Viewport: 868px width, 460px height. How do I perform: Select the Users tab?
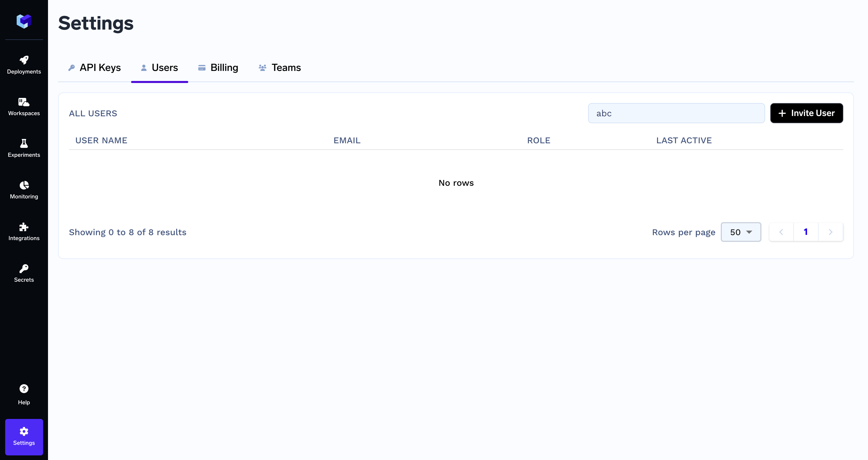pos(160,68)
